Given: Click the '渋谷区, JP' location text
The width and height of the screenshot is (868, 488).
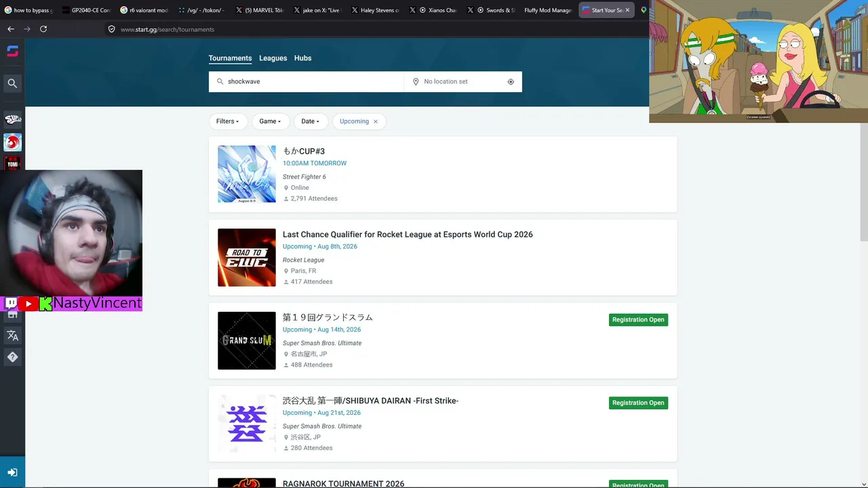Looking at the screenshot, I should 306,437.
